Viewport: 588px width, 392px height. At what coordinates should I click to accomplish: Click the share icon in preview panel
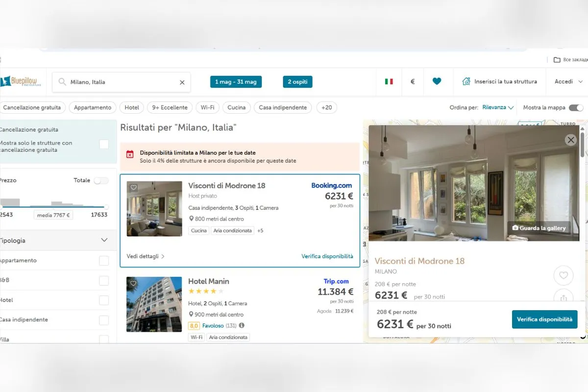click(563, 297)
